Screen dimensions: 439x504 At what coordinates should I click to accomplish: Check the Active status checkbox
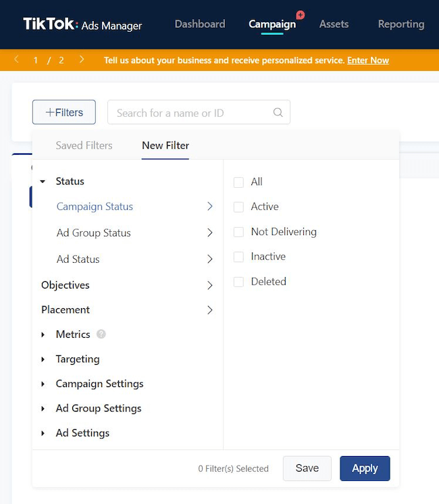(x=238, y=207)
